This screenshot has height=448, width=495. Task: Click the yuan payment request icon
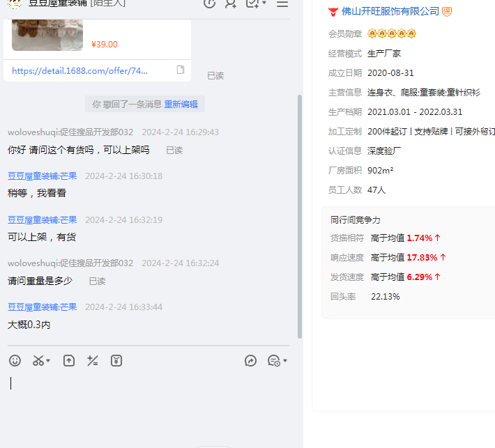coord(116,360)
